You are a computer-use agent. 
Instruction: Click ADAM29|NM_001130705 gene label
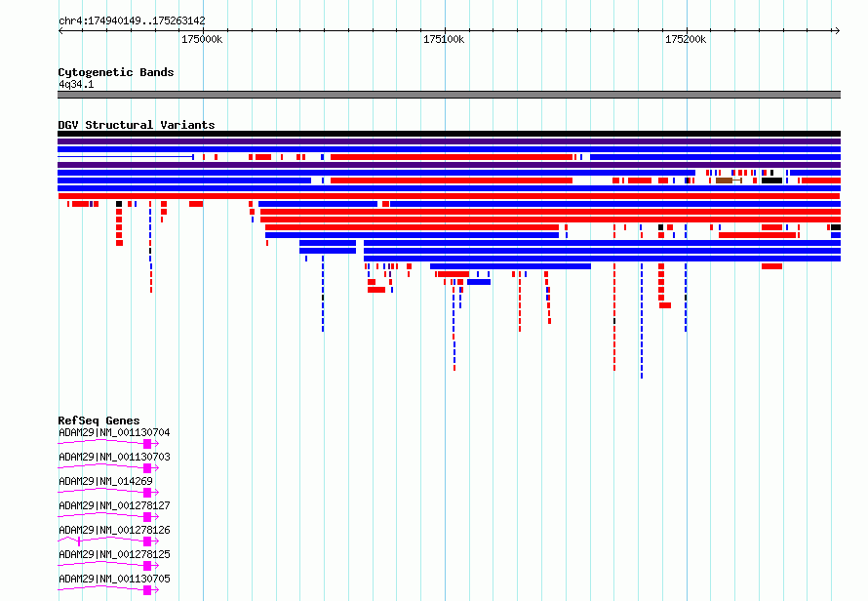click(x=114, y=579)
